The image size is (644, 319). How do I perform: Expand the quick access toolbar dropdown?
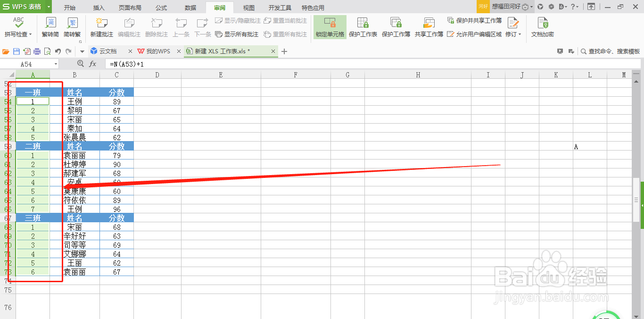[x=82, y=51]
